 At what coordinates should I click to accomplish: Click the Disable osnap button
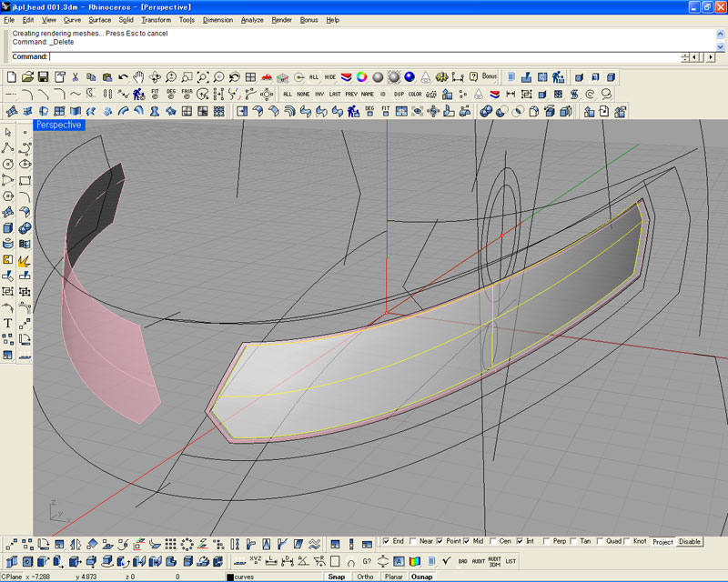[690, 541]
